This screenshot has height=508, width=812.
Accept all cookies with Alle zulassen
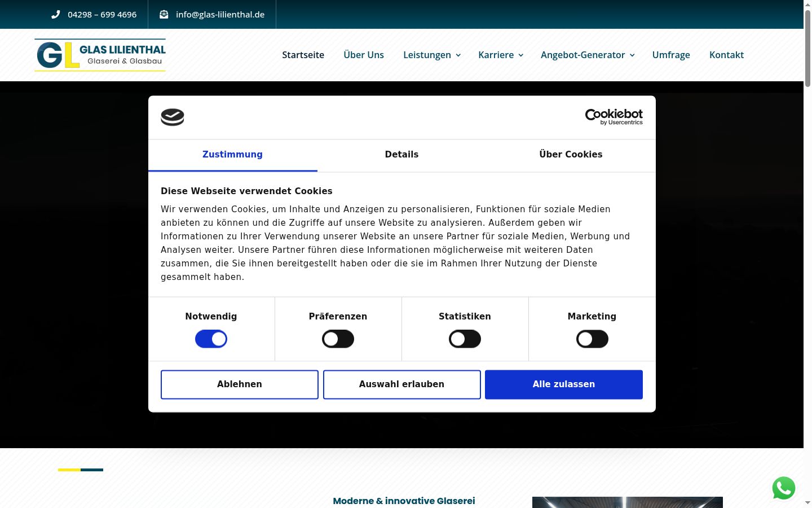click(x=564, y=384)
